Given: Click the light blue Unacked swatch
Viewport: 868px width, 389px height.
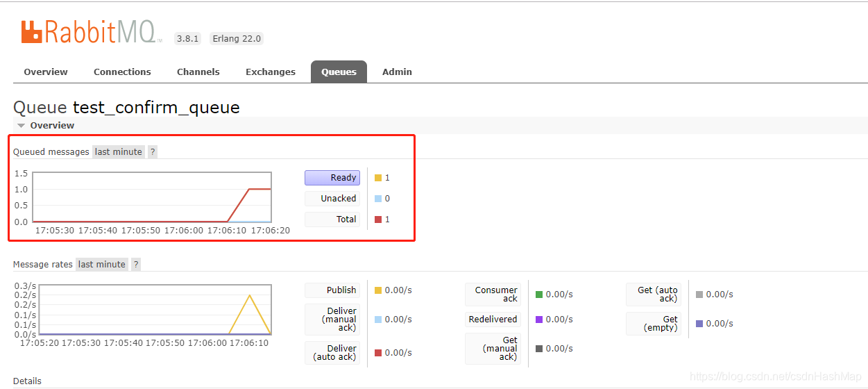Looking at the screenshot, I should [378, 199].
